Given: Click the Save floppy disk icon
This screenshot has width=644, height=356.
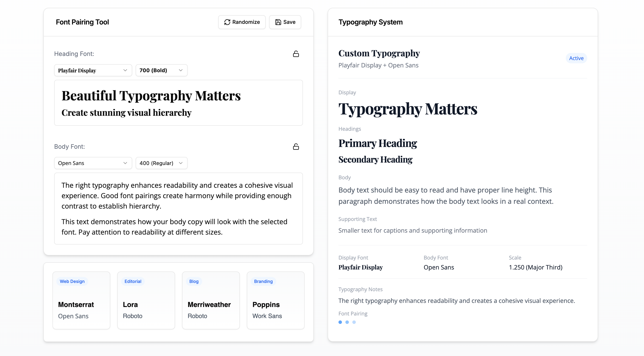Looking at the screenshot, I should click(x=278, y=22).
